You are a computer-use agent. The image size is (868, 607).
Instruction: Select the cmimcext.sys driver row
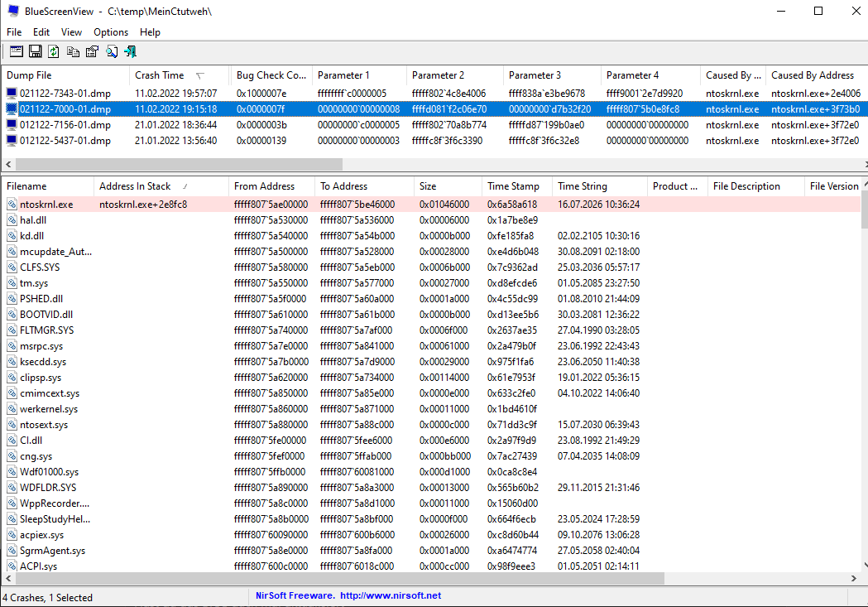coord(432,393)
